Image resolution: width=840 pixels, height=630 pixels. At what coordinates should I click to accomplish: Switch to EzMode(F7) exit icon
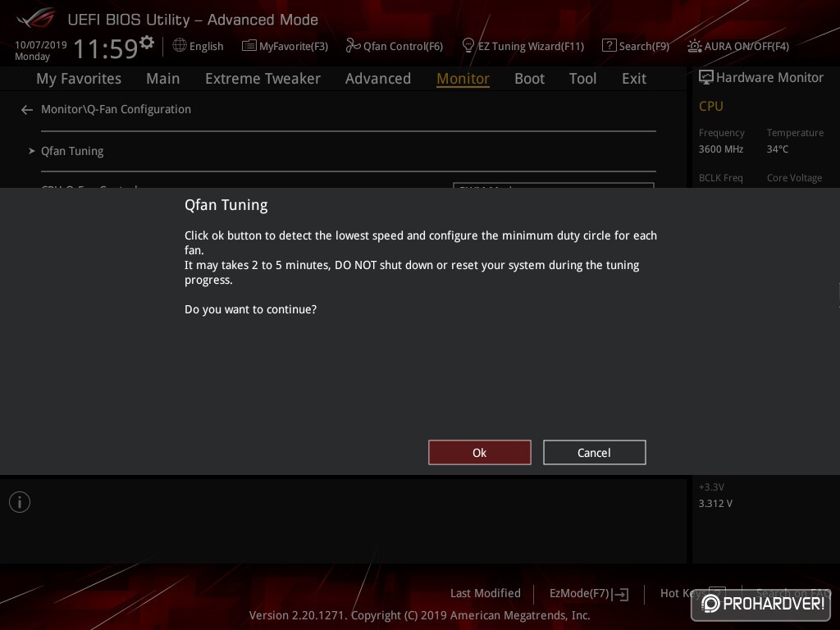[622, 594]
